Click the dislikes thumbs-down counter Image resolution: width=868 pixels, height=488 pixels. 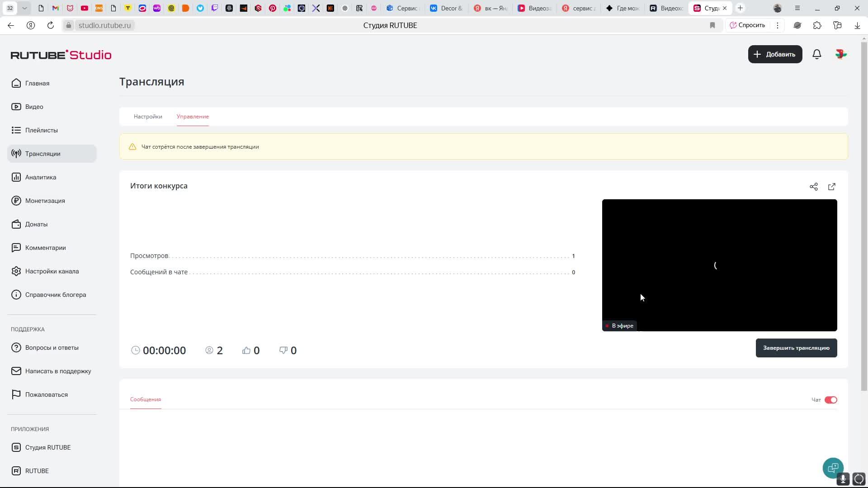288,350
